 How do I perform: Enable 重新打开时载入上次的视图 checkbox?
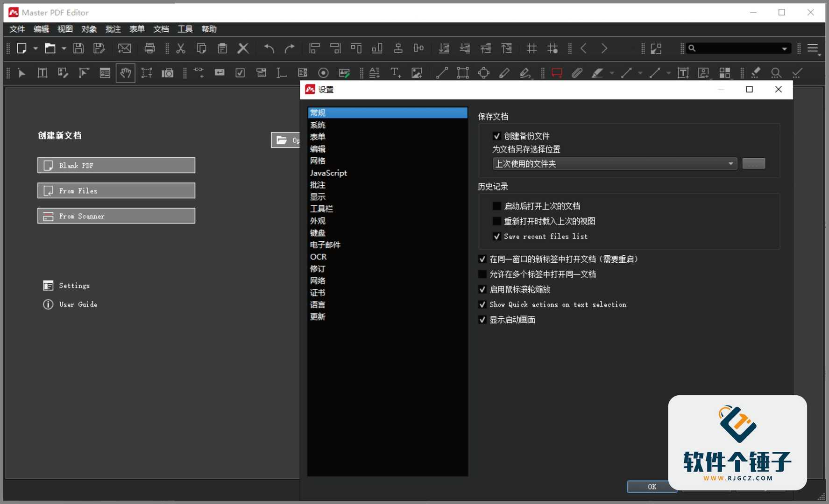(x=497, y=221)
